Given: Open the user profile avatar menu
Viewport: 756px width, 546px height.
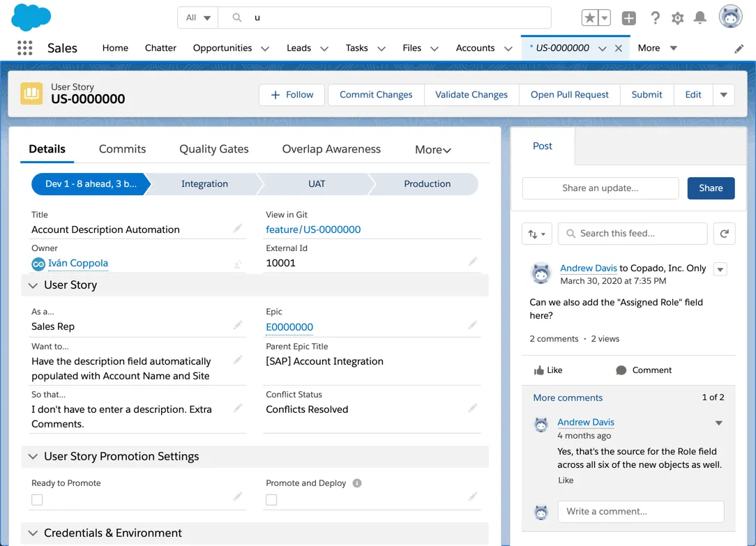Looking at the screenshot, I should click(x=730, y=17).
